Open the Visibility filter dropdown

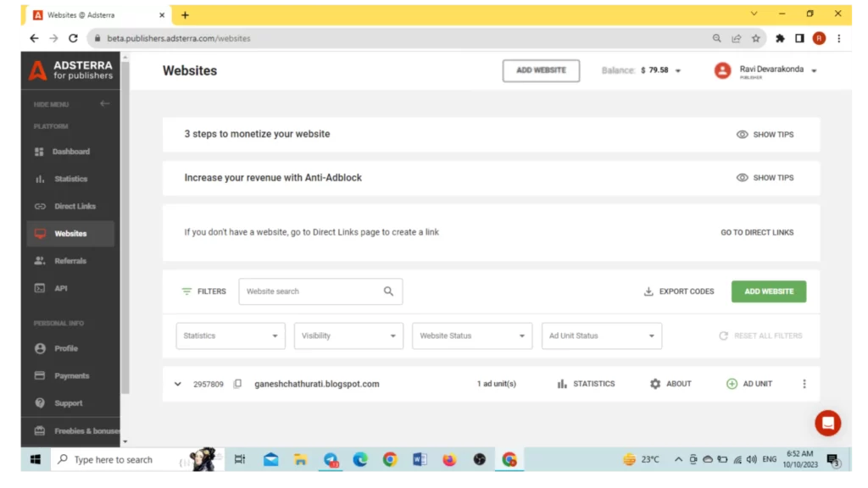coord(348,335)
